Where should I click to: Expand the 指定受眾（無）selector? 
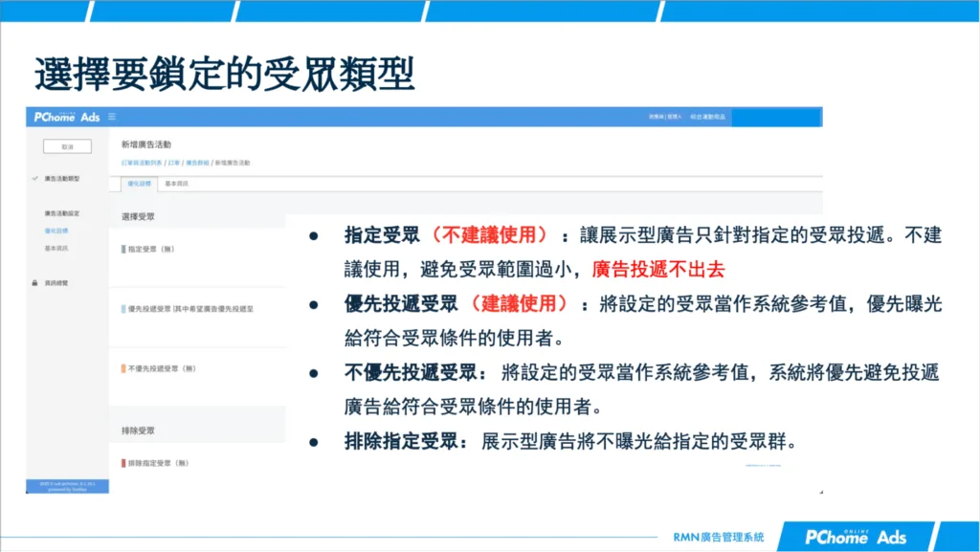tap(153, 249)
